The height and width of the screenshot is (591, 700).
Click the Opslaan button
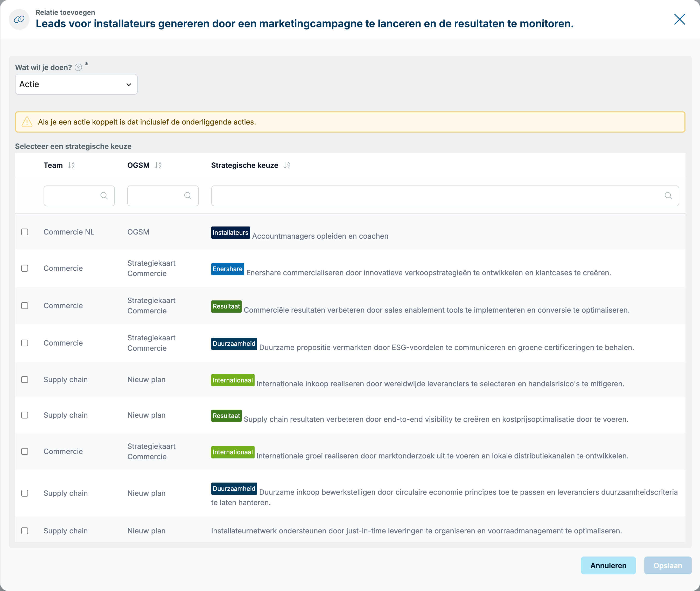pyautogui.click(x=668, y=566)
